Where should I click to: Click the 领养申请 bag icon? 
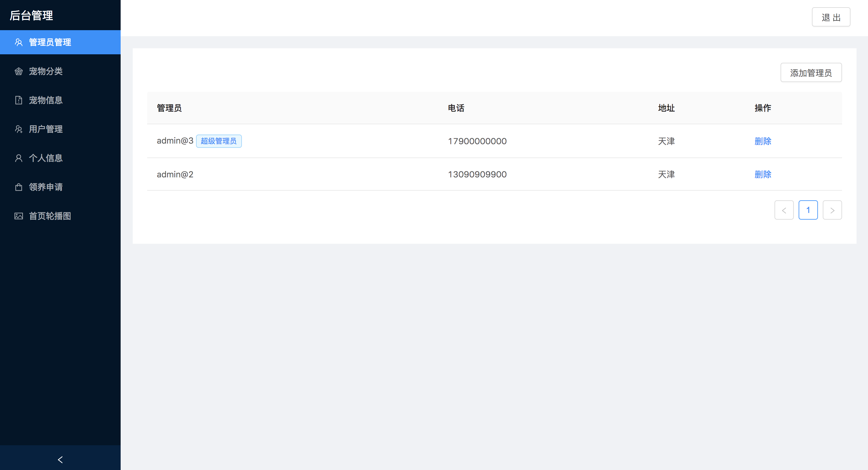pos(18,187)
